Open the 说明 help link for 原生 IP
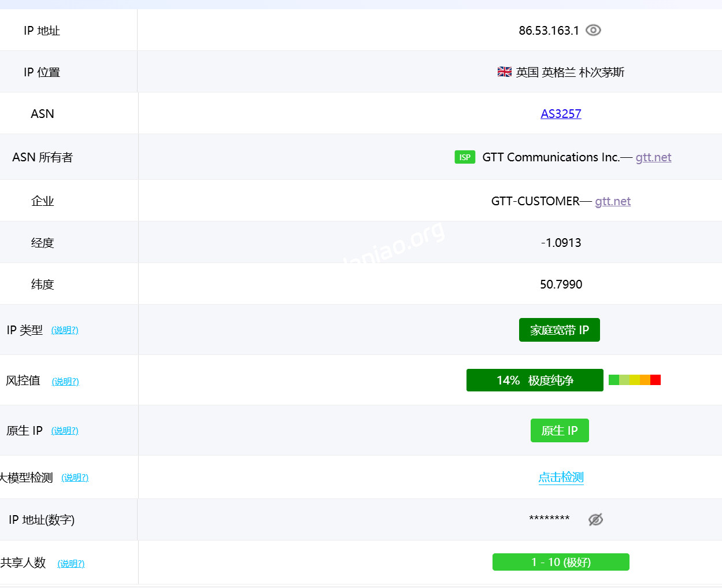Image resolution: width=722 pixels, height=588 pixels. click(65, 431)
